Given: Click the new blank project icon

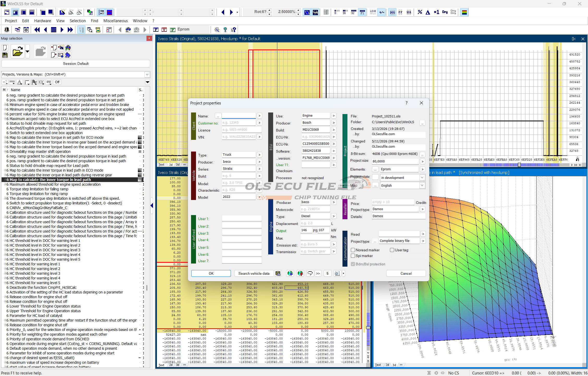Looking at the screenshot, I should 5,48.
